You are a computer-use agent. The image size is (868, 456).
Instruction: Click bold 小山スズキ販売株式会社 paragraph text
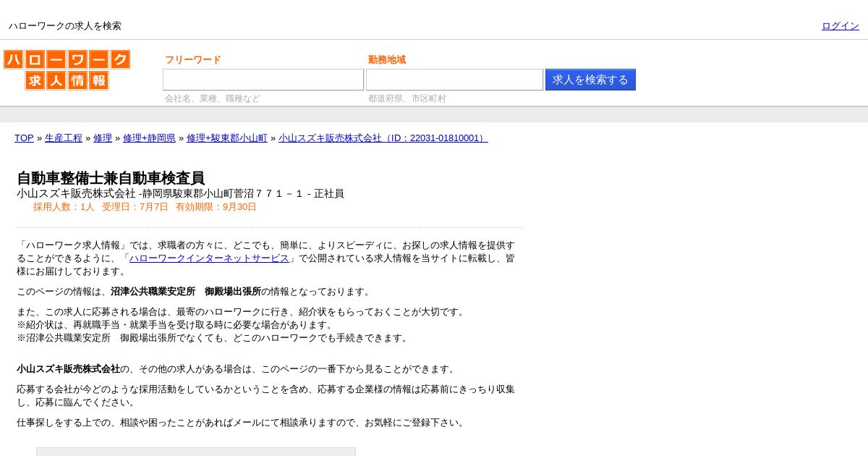[x=68, y=369]
